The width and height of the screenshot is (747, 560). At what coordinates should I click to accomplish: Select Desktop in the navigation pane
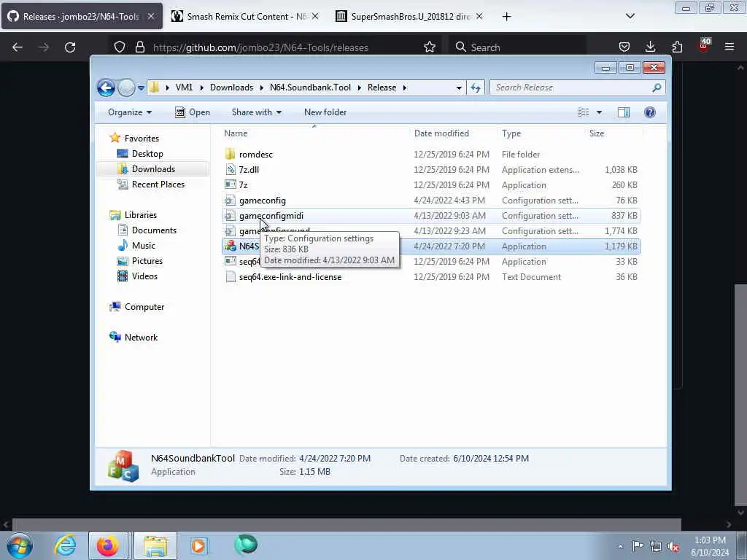[147, 154]
